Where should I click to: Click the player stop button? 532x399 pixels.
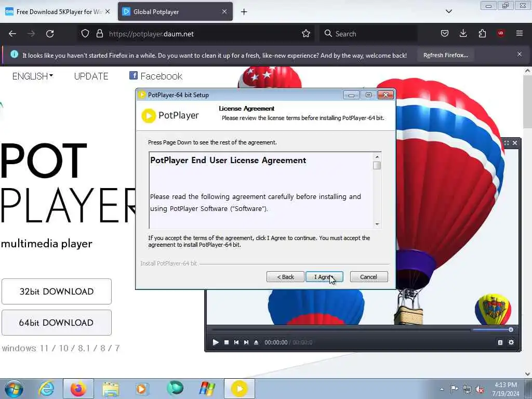[227, 342]
